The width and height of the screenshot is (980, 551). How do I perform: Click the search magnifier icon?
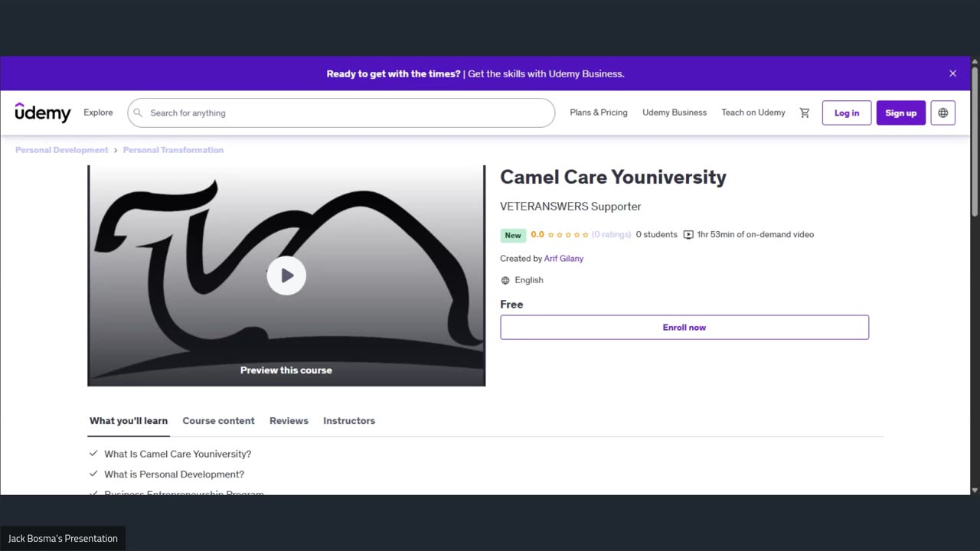[x=138, y=112]
